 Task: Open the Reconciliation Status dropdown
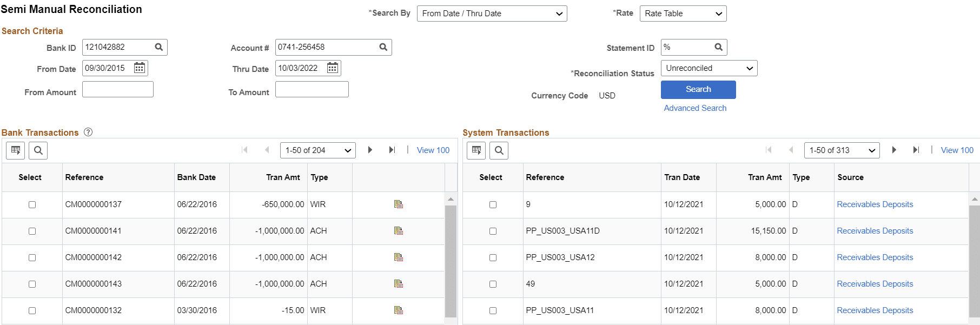coord(708,68)
